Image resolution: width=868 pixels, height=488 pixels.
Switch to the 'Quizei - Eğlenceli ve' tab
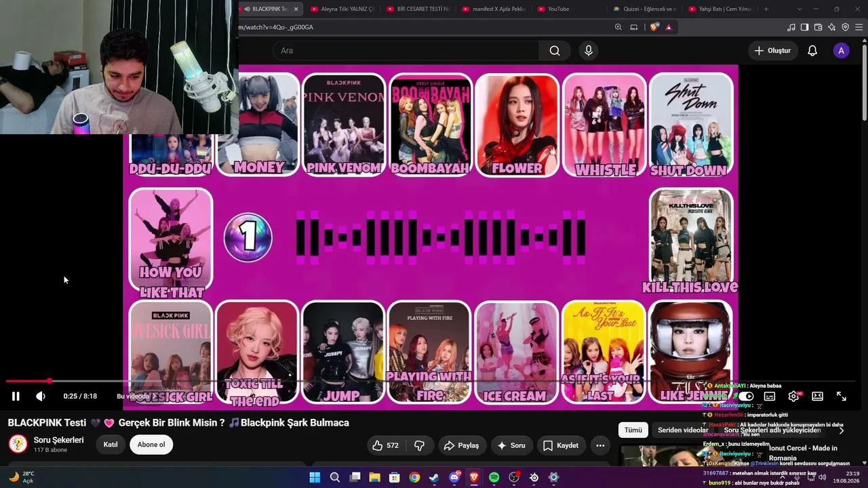coord(644,9)
